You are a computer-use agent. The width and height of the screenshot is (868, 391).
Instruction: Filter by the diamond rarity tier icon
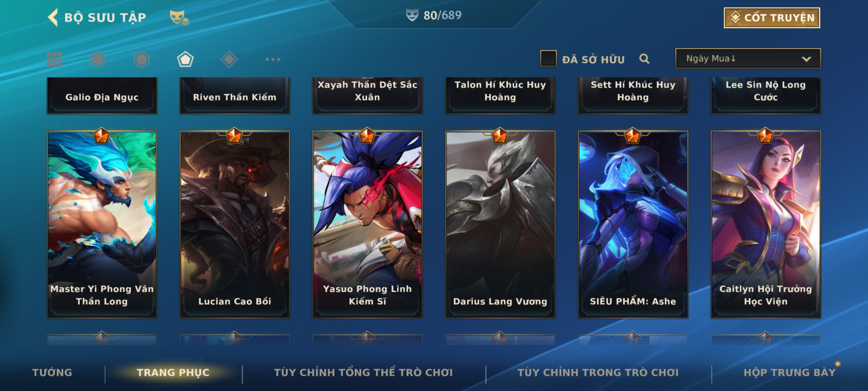[x=229, y=59]
